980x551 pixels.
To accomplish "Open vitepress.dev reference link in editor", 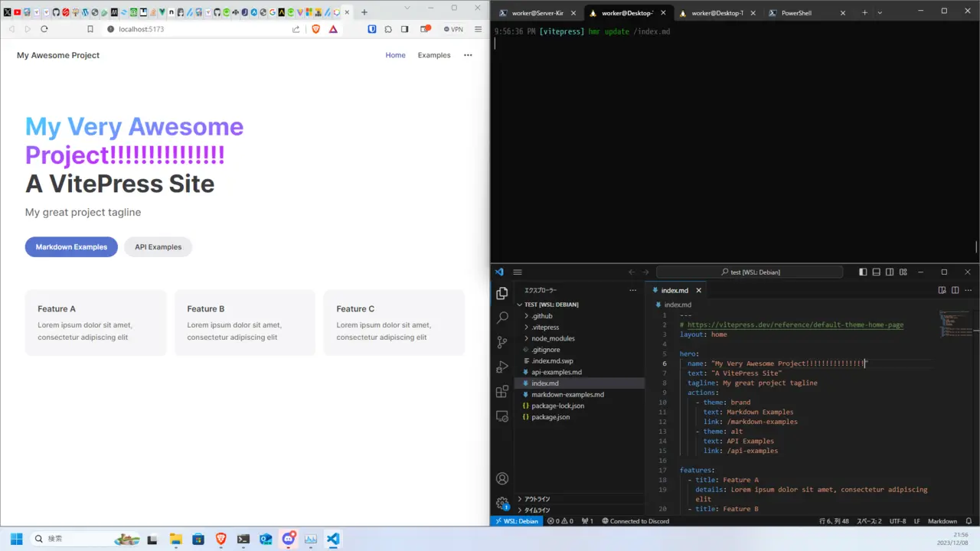I will [795, 324].
